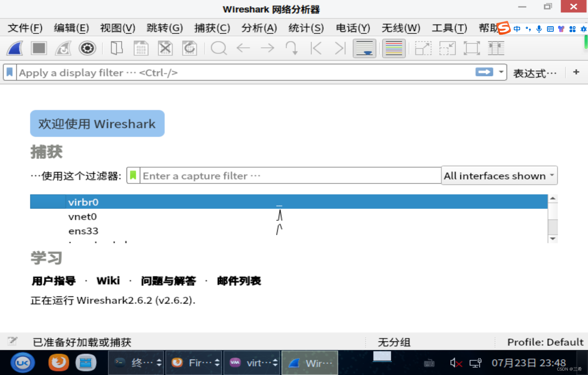Image resolution: width=588 pixels, height=375 pixels.
Task: Toggle auto-scroll during live capture
Action: click(x=364, y=48)
